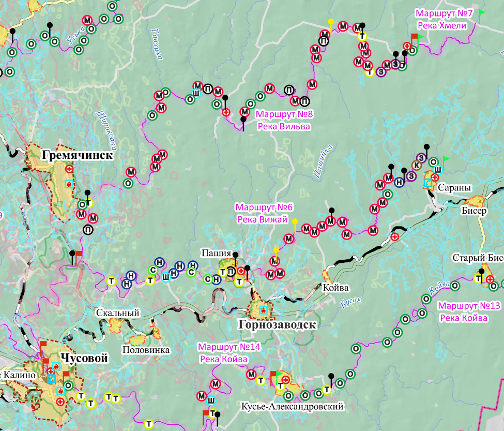Click the fire station icon in Горнозаводск
The image size is (504, 431).
pos(263,310)
